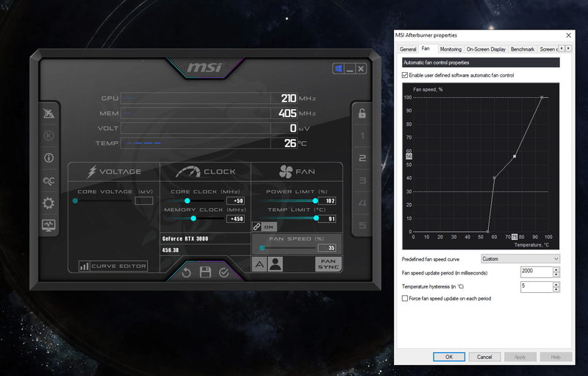Increase the fan speed update period value

556,269
